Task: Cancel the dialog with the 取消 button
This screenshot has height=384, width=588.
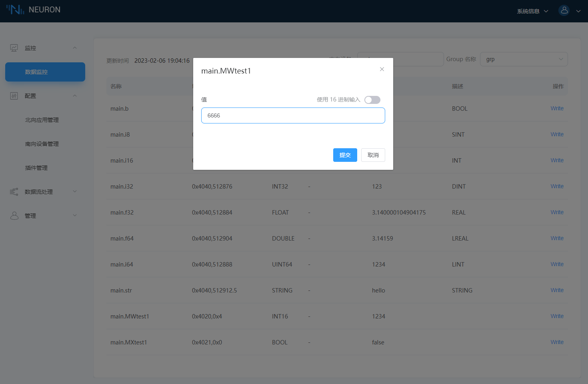Action: (x=373, y=155)
